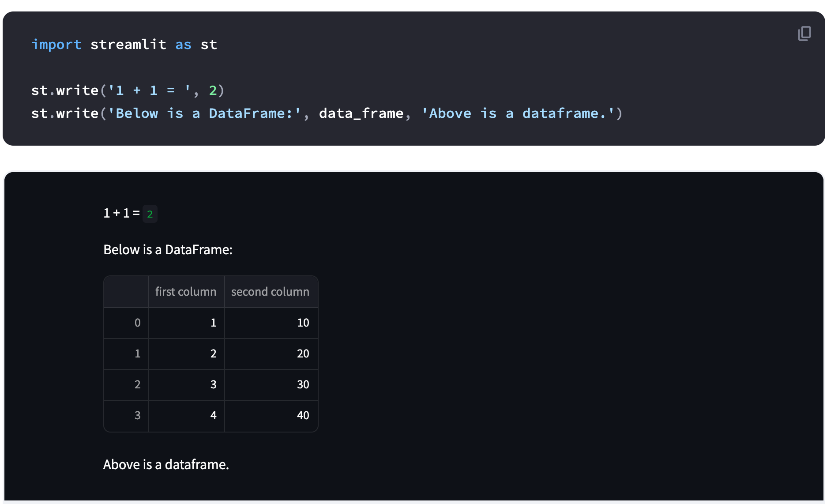Select the cell with value 30
Screen dimensions: 827x504
[271, 385]
